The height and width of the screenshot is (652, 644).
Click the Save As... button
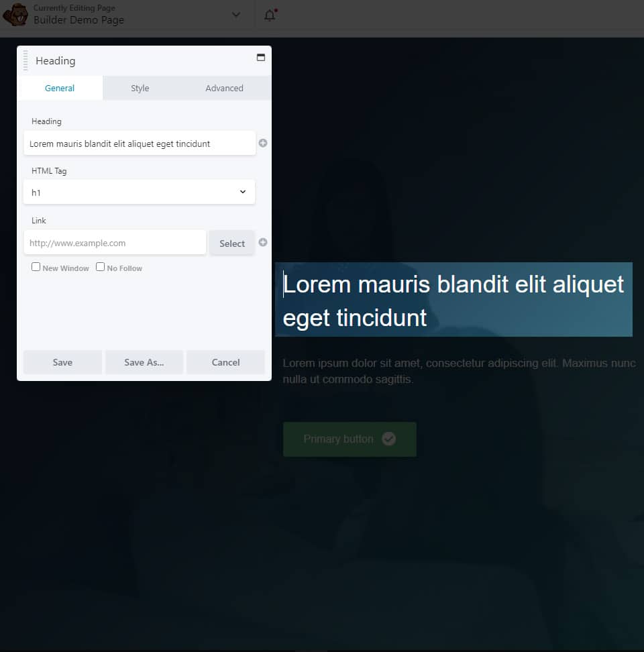tap(144, 362)
